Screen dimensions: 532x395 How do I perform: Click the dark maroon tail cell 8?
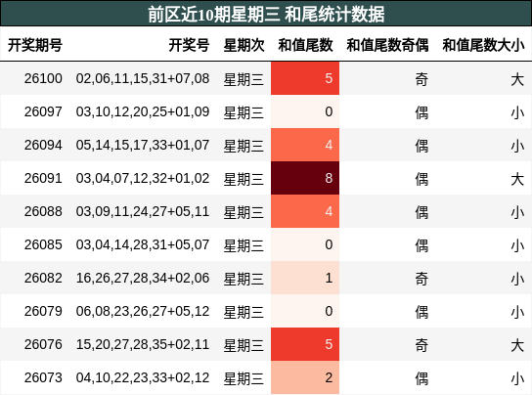[x=305, y=178]
